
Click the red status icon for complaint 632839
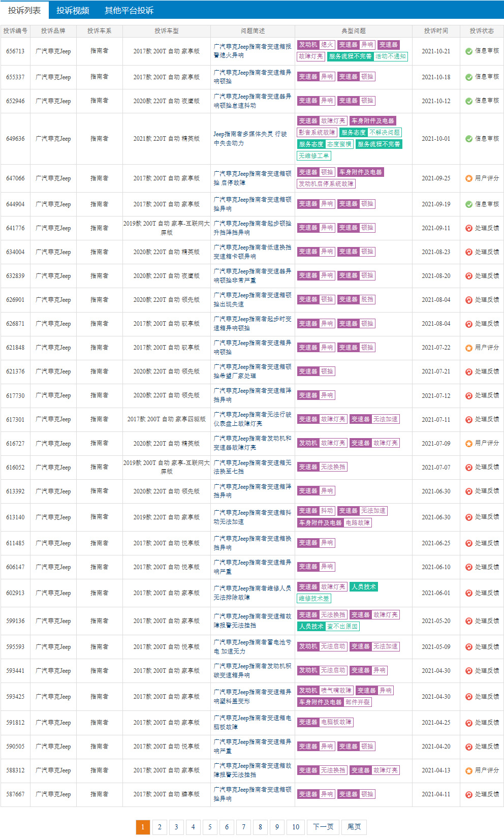click(x=469, y=276)
